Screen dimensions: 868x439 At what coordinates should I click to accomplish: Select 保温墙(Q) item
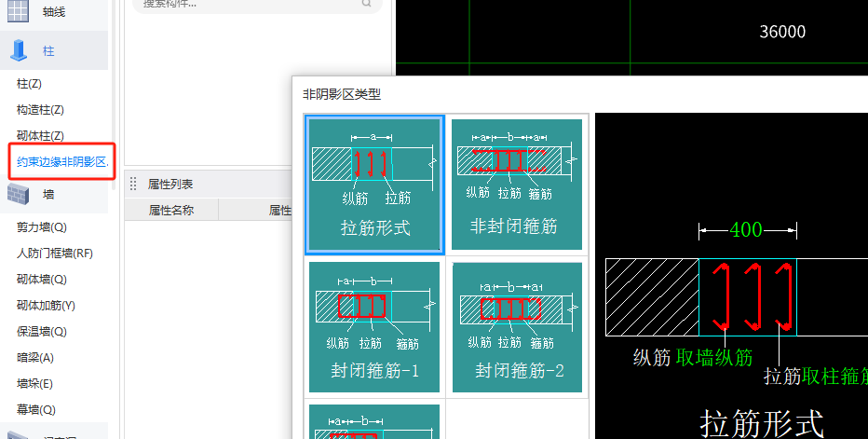[x=42, y=332]
